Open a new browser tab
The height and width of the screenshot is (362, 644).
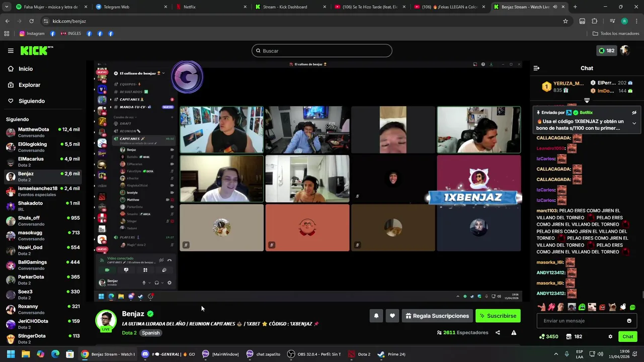click(x=575, y=7)
